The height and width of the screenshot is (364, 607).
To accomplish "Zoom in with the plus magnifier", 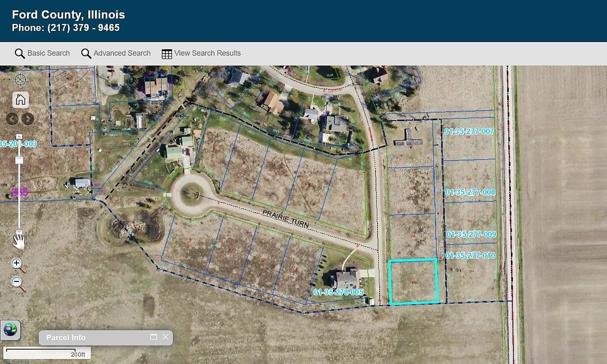I will tap(17, 264).
